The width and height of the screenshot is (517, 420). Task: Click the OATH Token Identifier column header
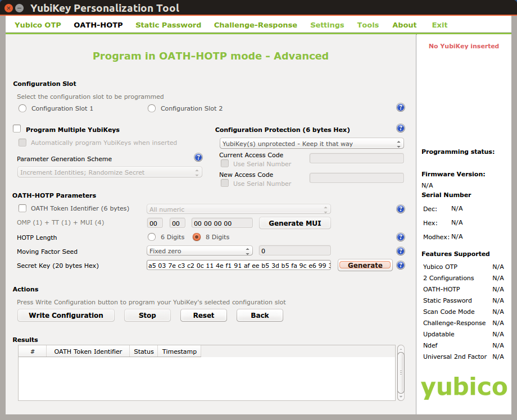click(x=88, y=351)
